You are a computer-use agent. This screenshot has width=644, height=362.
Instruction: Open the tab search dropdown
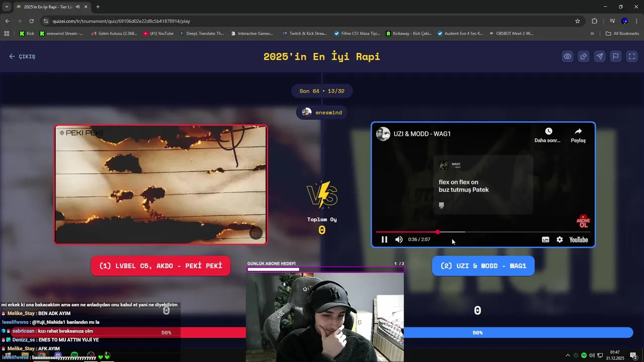tap(7, 7)
